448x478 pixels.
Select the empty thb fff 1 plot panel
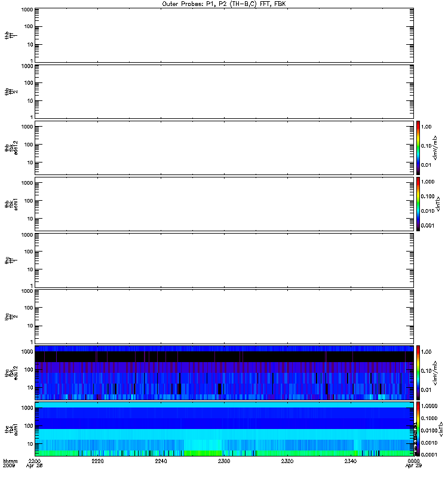coord(224,35)
